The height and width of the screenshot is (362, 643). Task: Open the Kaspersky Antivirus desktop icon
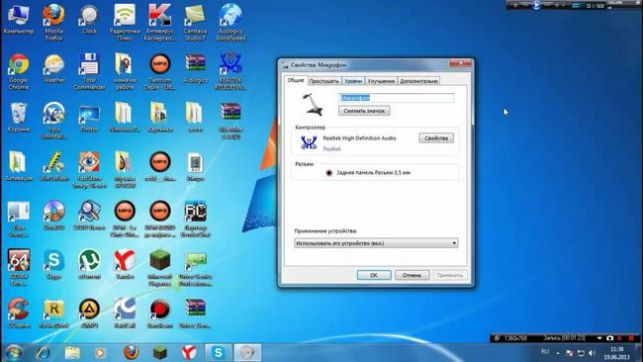(160, 21)
